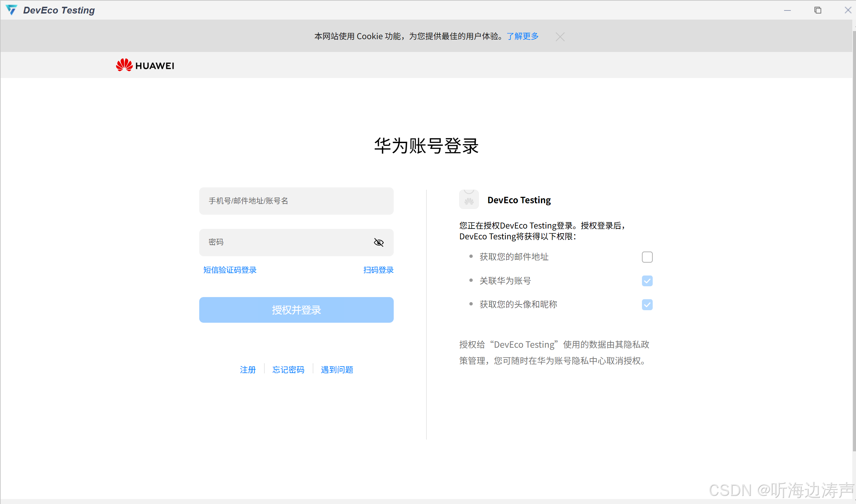Focus the 密码 password field

click(x=296, y=242)
